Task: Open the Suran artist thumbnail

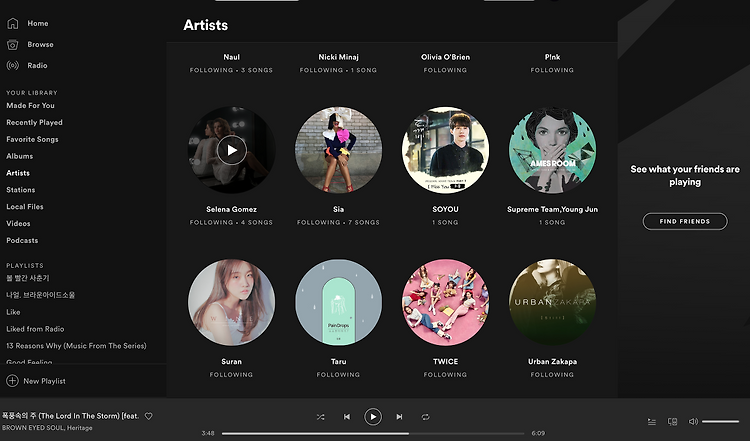Action: [232, 303]
